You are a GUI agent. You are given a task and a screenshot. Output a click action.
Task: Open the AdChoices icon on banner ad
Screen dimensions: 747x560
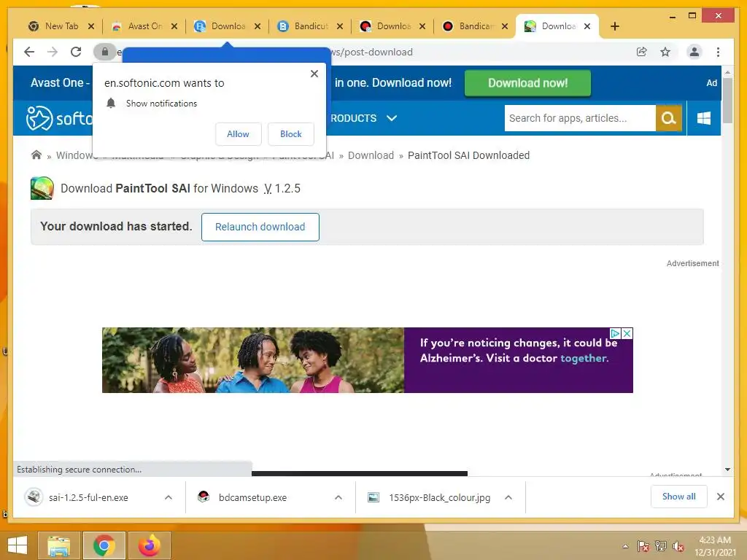click(x=615, y=333)
